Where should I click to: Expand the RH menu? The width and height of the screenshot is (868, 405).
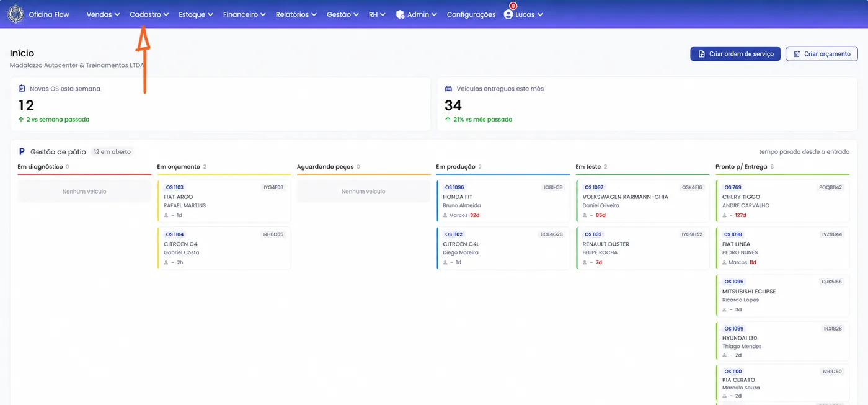click(377, 14)
